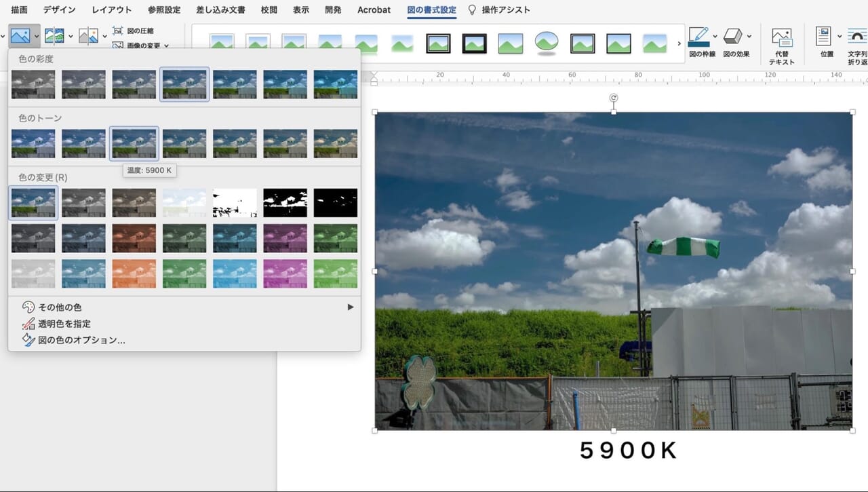This screenshot has height=492, width=868.
Task: Click the 図の圧縮 compress picture icon
Action: (x=118, y=31)
